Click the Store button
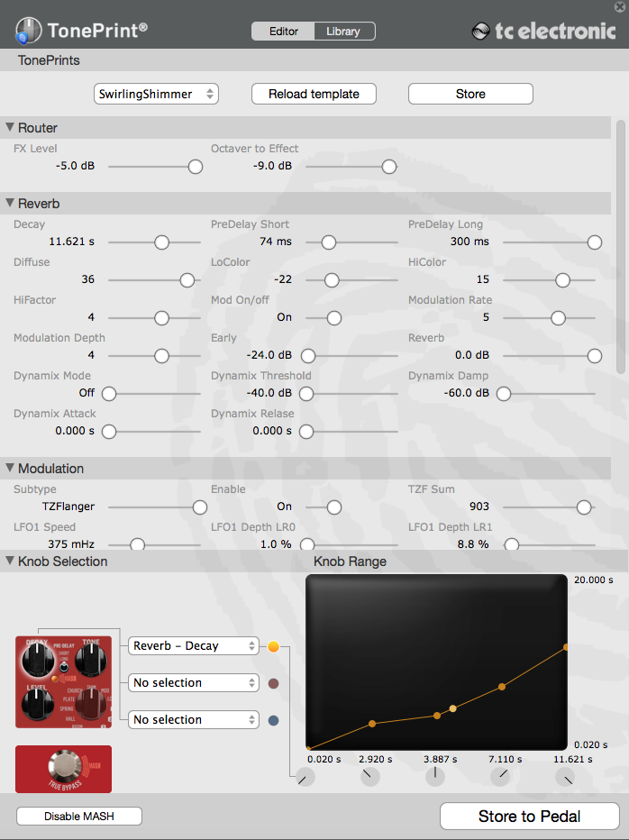This screenshot has width=629, height=840. [470, 94]
